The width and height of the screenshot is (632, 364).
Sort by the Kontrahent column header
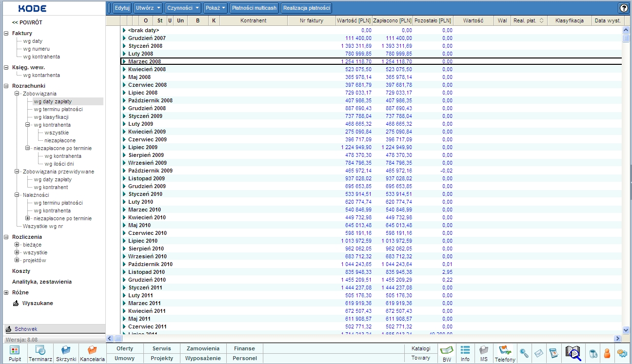pyautogui.click(x=253, y=21)
